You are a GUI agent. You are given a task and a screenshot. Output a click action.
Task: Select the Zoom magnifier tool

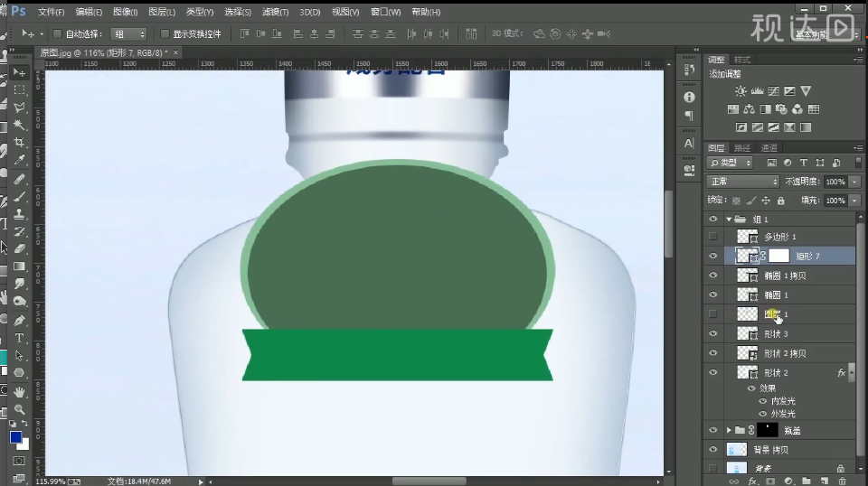[x=19, y=410]
